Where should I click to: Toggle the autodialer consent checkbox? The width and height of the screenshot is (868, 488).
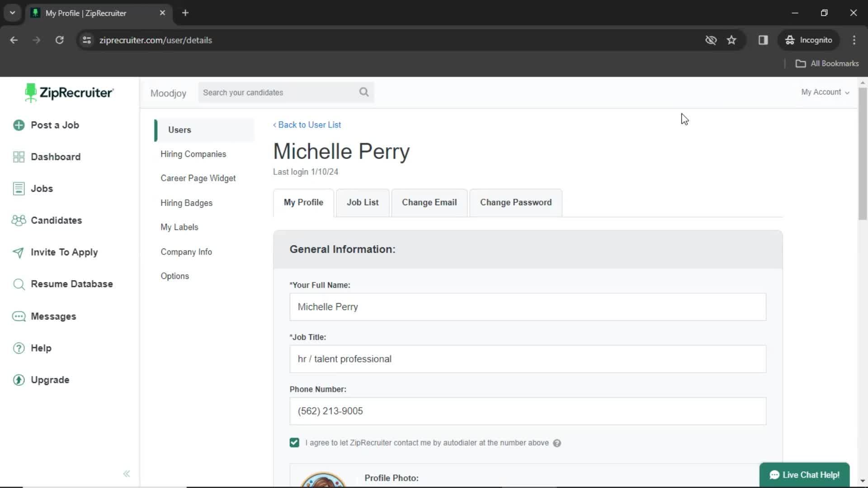[x=294, y=442]
